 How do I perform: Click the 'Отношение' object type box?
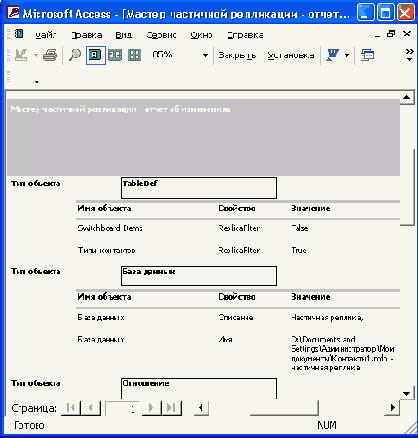click(199, 388)
